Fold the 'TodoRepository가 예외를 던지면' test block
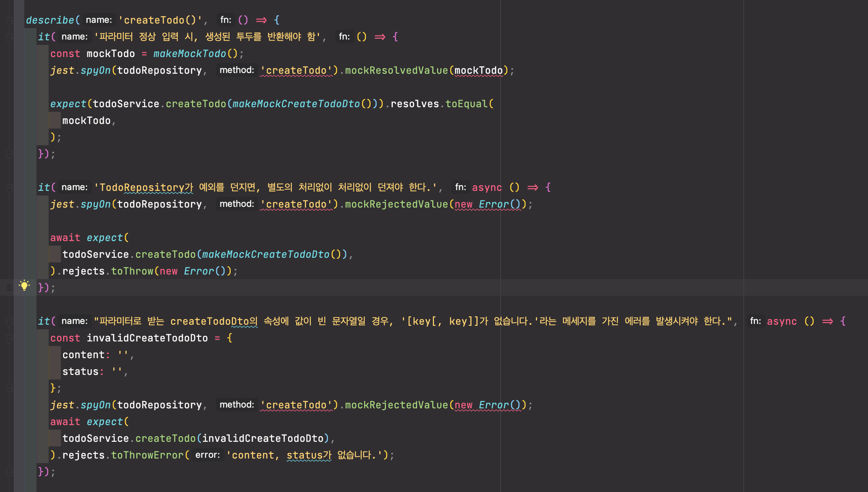 [9, 187]
